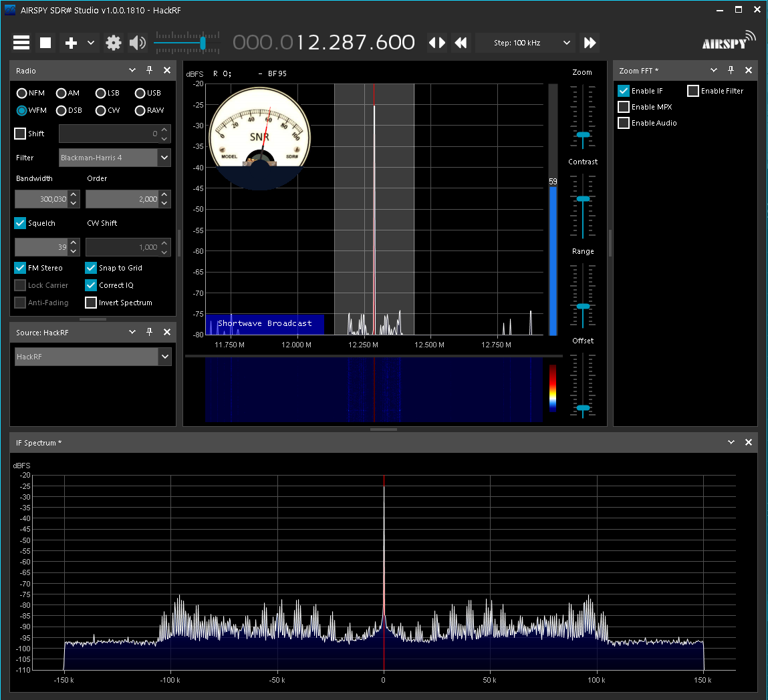
Task: Pin the Zoom FFT panel
Action: (731, 71)
